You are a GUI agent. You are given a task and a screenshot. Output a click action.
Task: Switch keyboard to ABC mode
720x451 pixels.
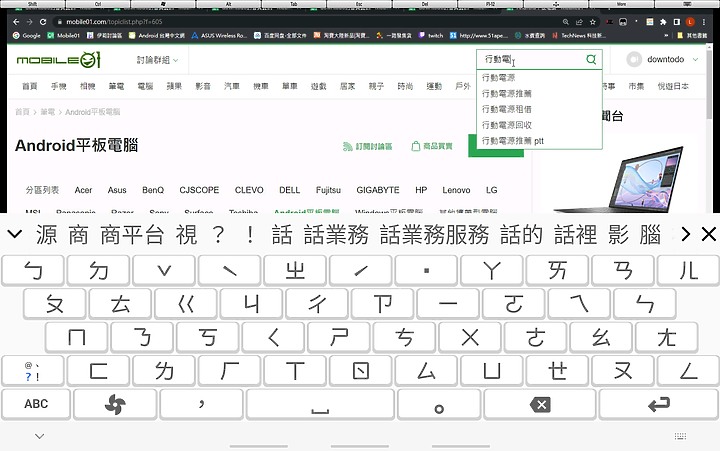tap(36, 405)
